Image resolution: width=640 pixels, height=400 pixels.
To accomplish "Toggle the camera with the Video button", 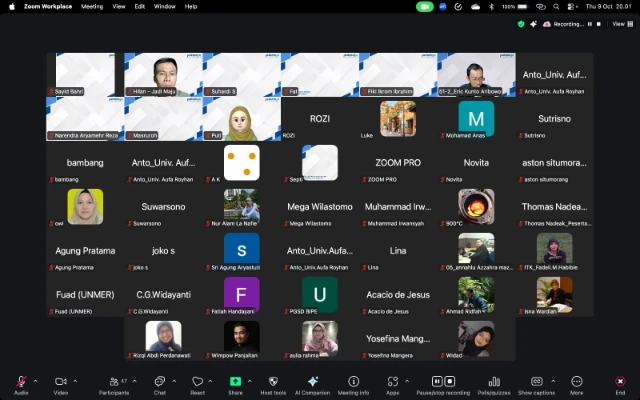I will point(60,383).
